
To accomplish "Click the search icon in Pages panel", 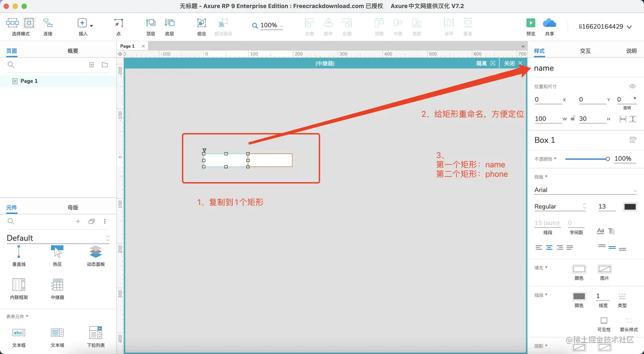I will click(11, 65).
